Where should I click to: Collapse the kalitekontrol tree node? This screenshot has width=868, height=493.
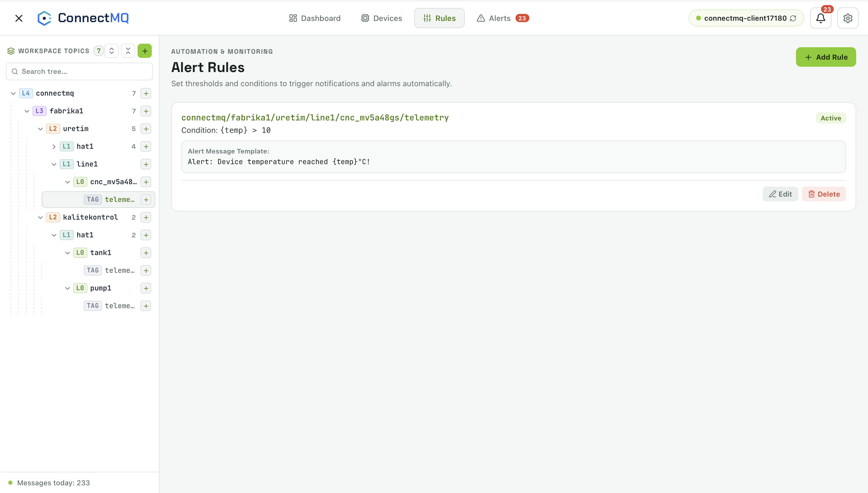[40, 217]
